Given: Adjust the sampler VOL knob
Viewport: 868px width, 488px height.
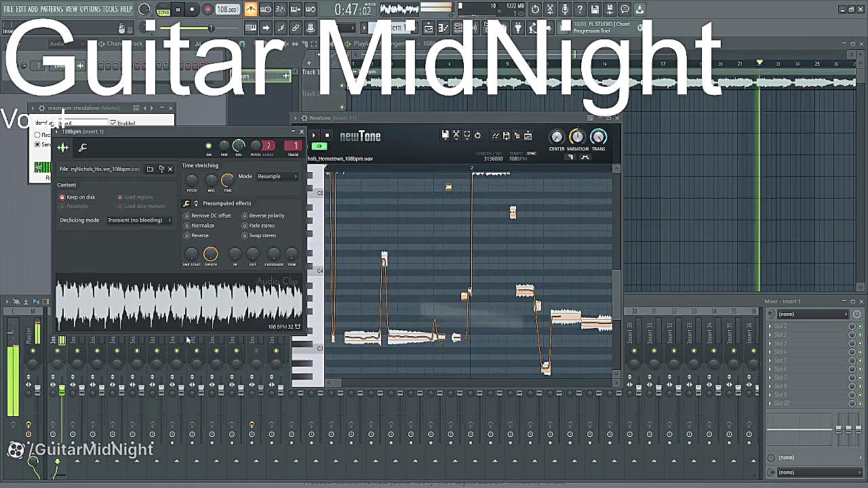Looking at the screenshot, I should 239,146.
